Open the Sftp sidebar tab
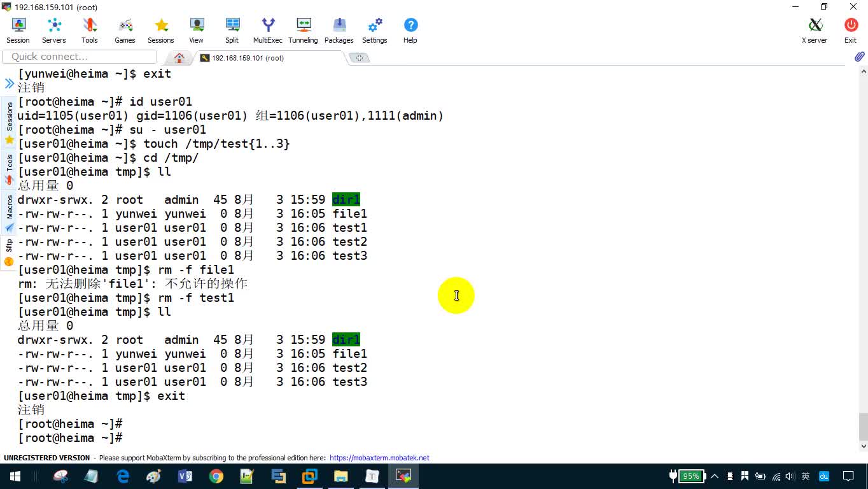The width and height of the screenshot is (868, 489). (9, 252)
